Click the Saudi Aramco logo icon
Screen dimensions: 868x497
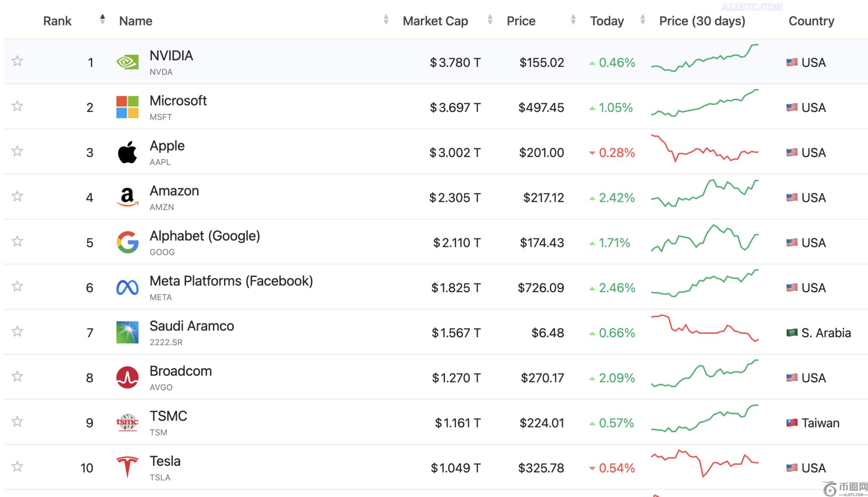127,332
